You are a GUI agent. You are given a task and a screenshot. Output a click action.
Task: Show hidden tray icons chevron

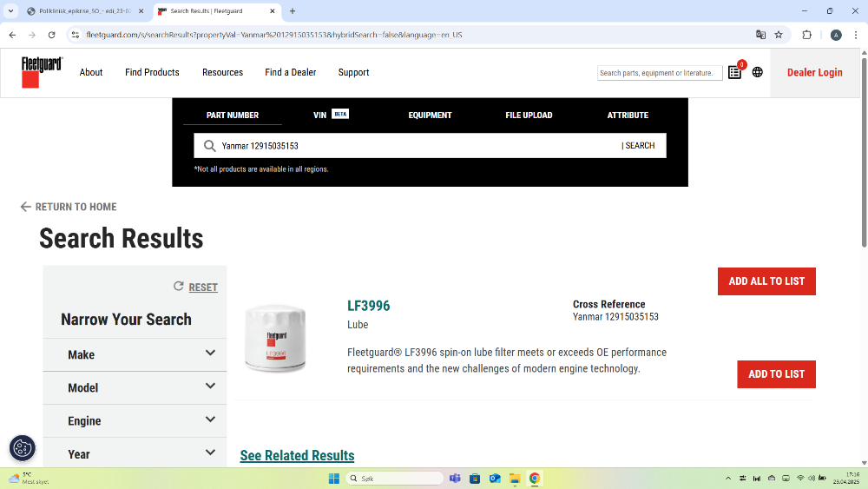pyautogui.click(x=728, y=479)
